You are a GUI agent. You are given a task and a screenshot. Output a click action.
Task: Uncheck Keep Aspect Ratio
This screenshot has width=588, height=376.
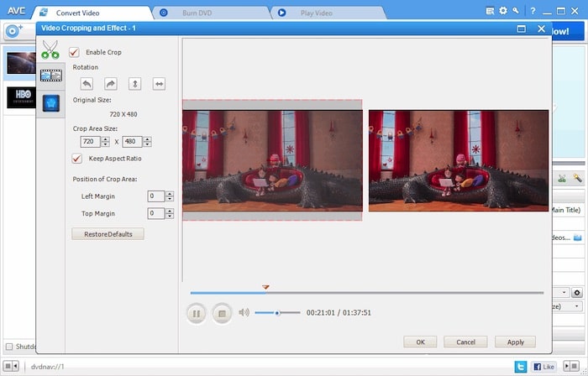(77, 158)
